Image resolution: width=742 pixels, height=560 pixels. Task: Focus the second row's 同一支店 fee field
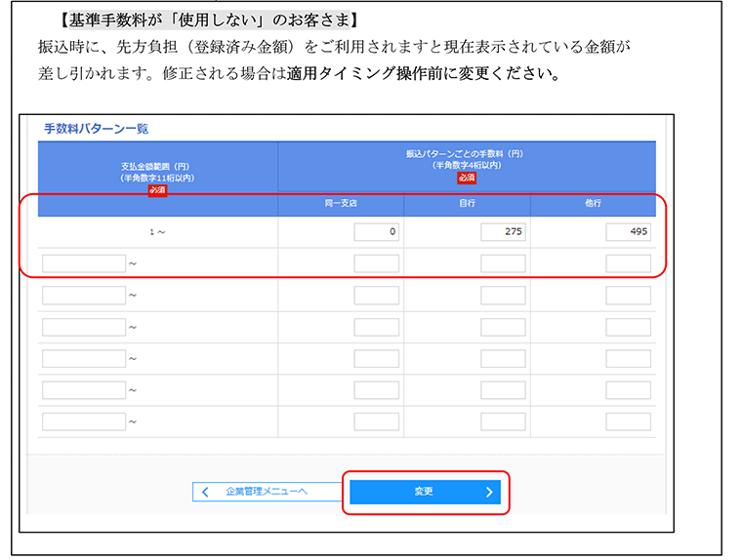(x=376, y=263)
